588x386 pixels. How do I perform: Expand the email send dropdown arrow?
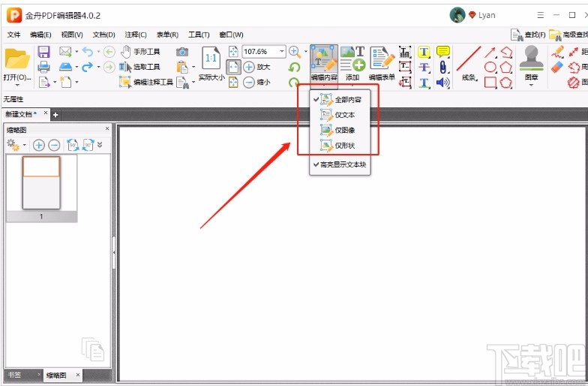point(76,52)
